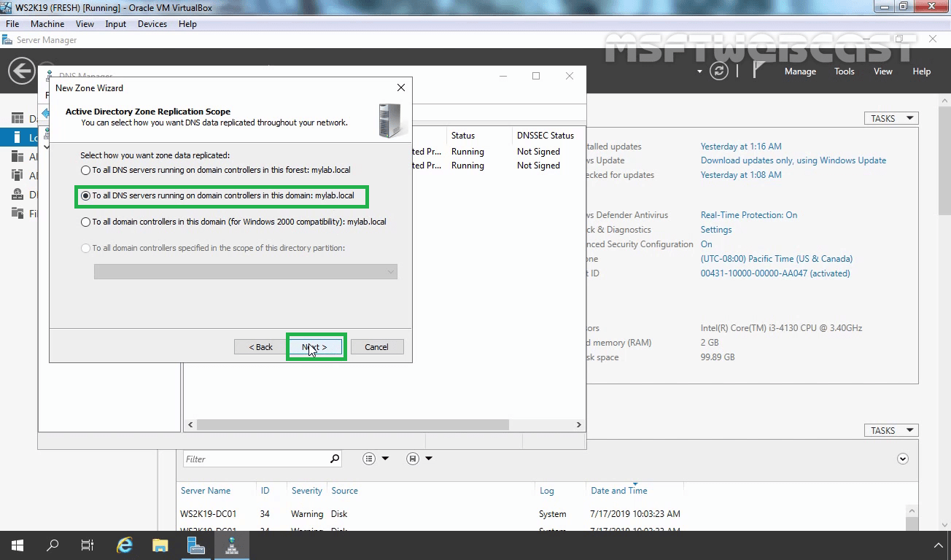This screenshot has width=951, height=560.
Task: Select forest-wide DNS replication radio option
Action: [86, 170]
